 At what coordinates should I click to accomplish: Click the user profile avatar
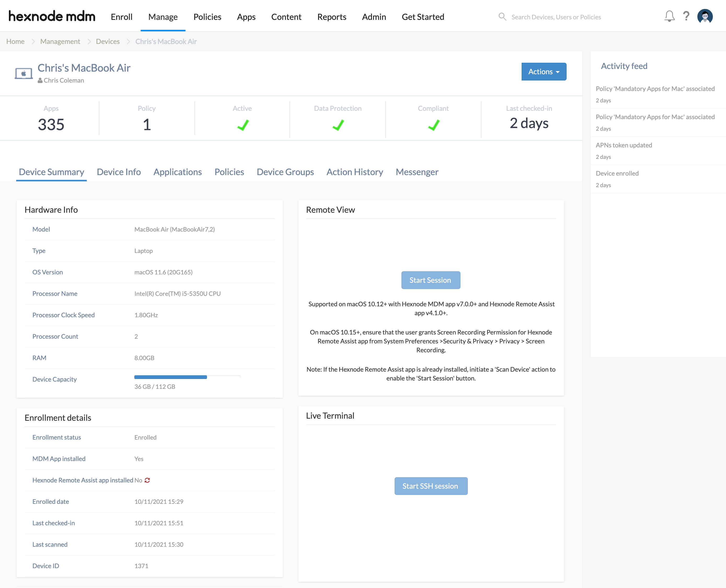[x=705, y=16]
